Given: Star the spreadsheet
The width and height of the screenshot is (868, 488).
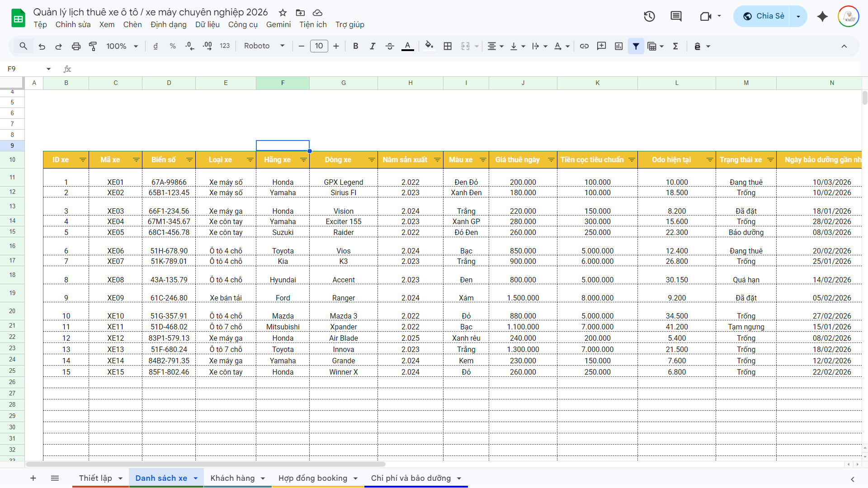Looking at the screenshot, I should 282,13.
